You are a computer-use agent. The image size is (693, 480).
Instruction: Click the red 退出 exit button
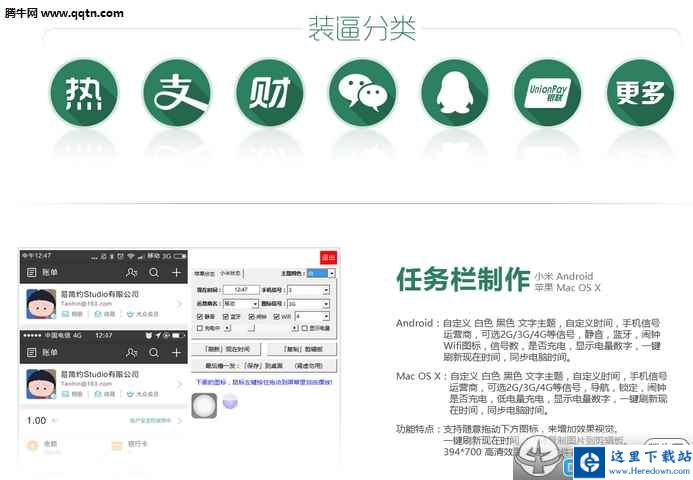(x=328, y=257)
